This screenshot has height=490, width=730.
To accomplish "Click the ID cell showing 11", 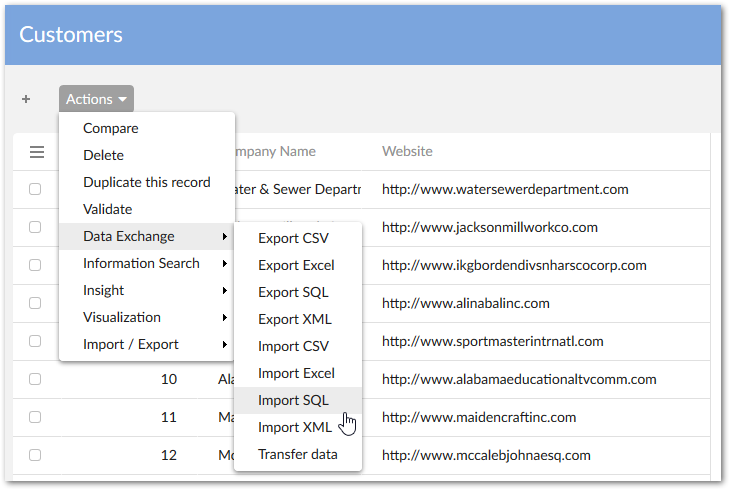I will (x=169, y=417).
